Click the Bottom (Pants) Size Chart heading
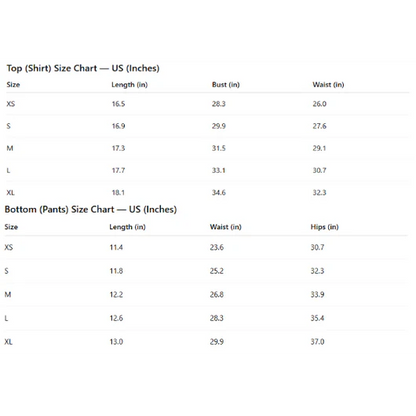Image resolution: width=416 pixels, height=416 pixels. [91, 210]
